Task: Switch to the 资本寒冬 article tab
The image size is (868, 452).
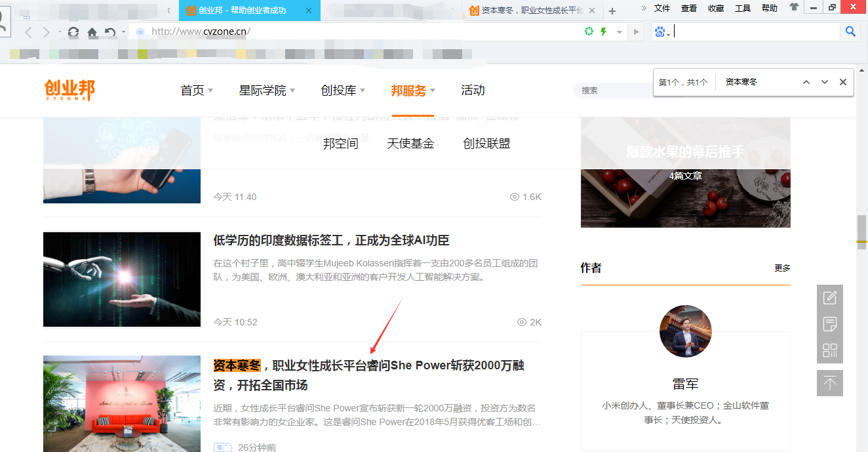Action: pos(532,10)
